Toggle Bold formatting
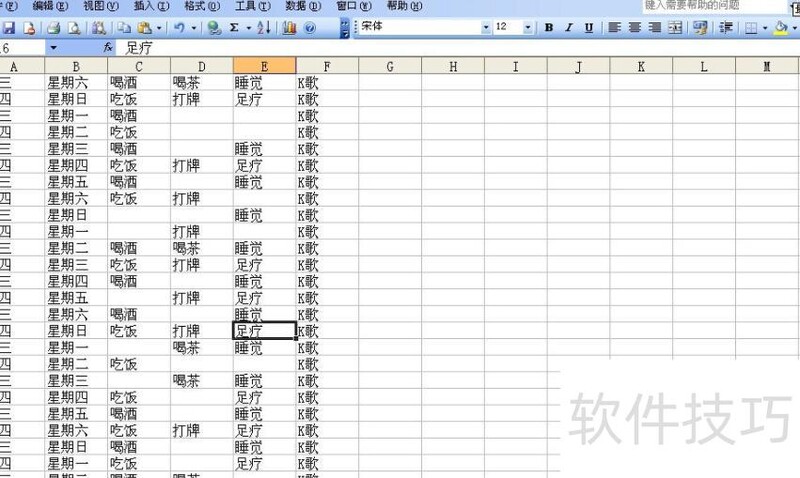This screenshot has height=478, width=800. tap(549, 28)
